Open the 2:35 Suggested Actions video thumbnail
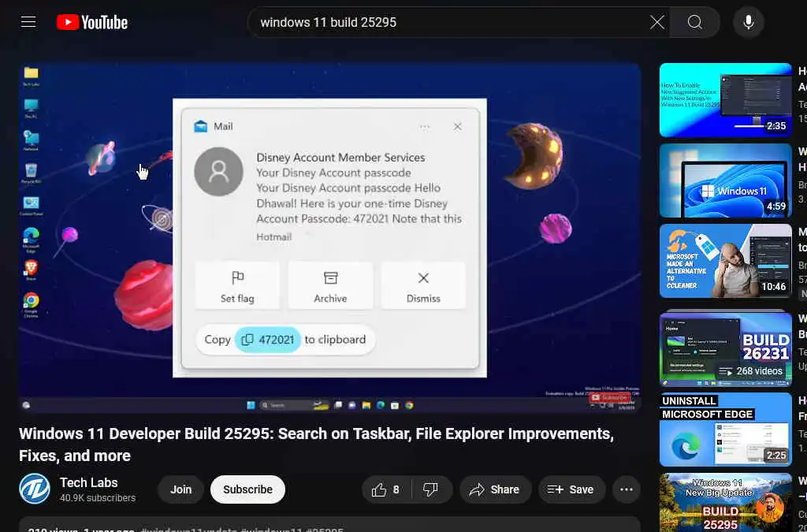Image resolution: width=807 pixels, height=532 pixels. (x=726, y=100)
